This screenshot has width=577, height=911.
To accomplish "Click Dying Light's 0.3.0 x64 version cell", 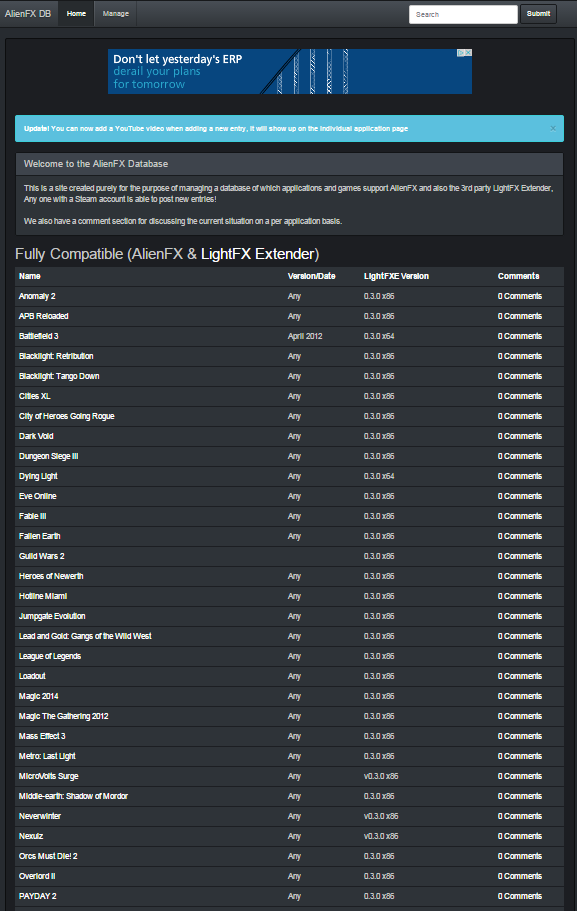I will click(379, 476).
